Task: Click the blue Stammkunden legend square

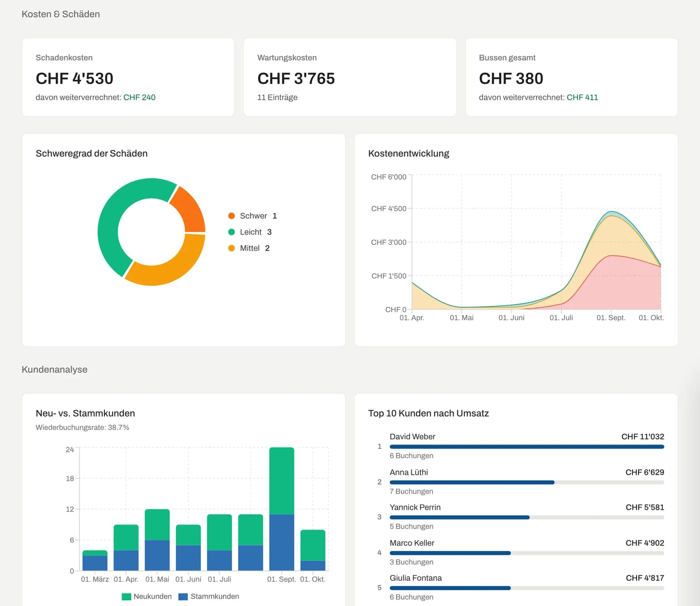Action: click(x=183, y=596)
